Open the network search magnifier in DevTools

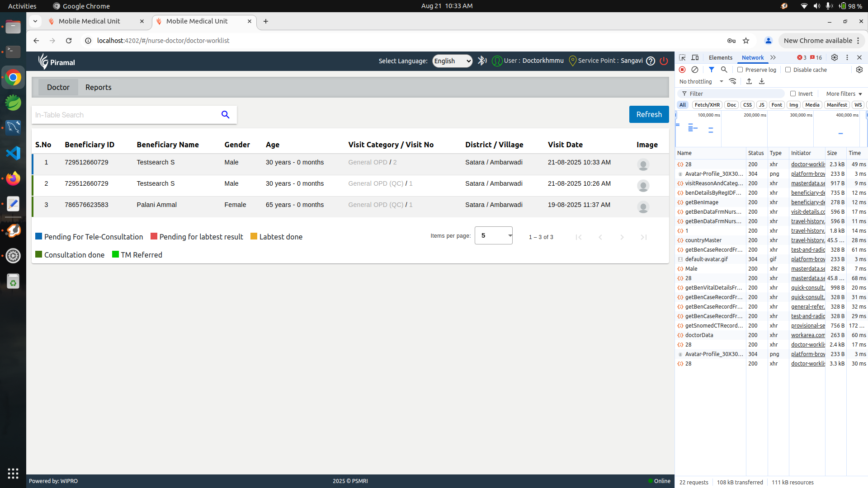[x=724, y=70]
